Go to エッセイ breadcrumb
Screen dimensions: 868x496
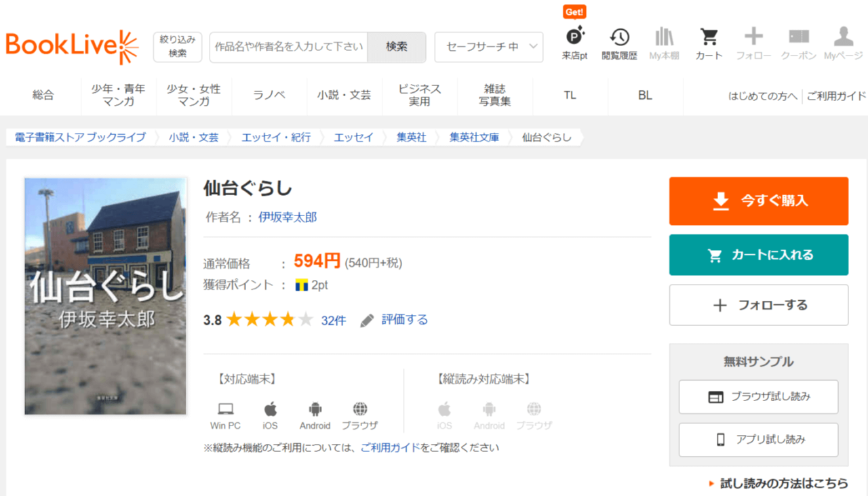point(353,138)
